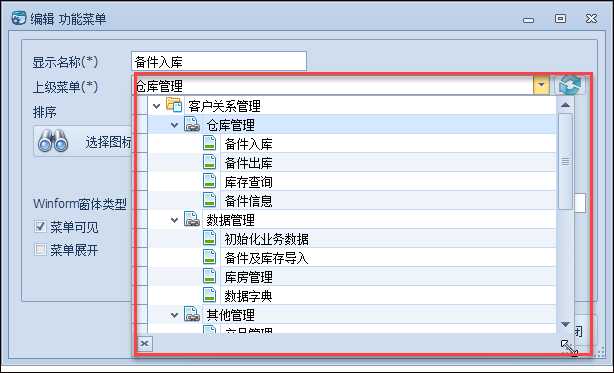Viewport: 614px width, 373px height.
Task: Click the 数据管理 node icon
Action: 192,219
